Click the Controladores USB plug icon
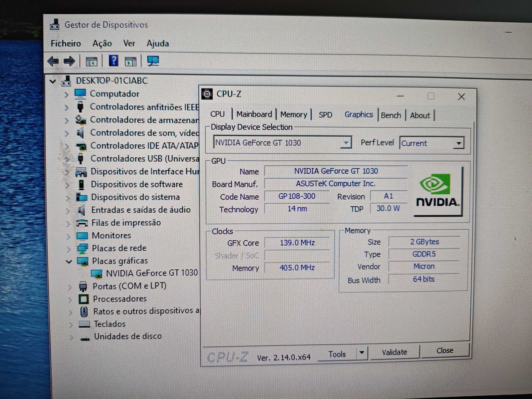532x399 pixels. (81, 159)
